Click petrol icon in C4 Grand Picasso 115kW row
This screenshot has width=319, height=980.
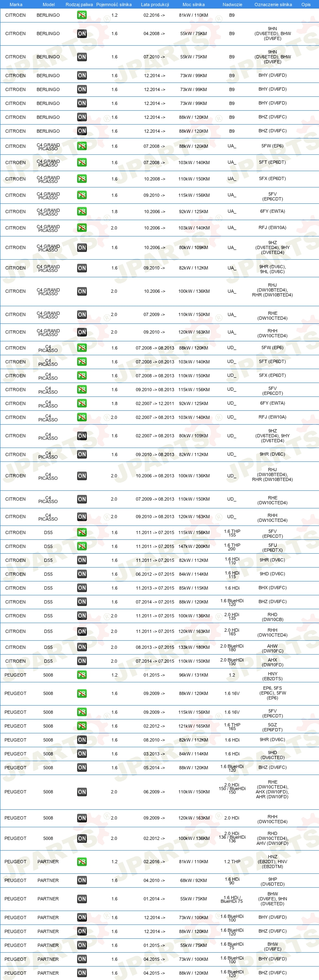[82, 195]
